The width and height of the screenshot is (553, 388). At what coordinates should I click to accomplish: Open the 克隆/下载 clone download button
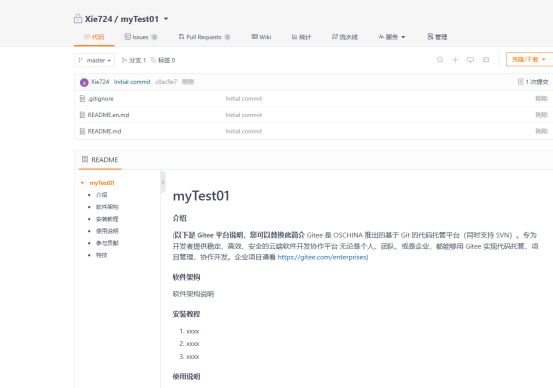(x=529, y=59)
